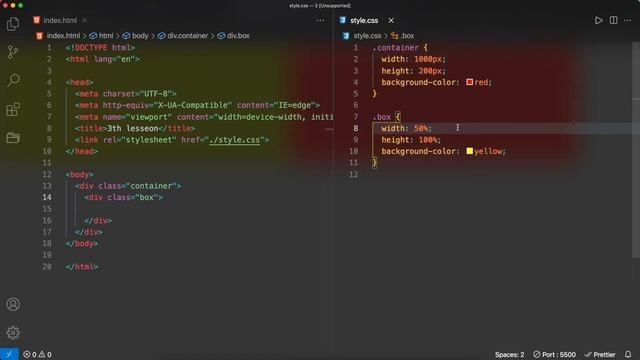Show errors and warnings count panel
This screenshot has height=360, width=640.
[x=37, y=354]
